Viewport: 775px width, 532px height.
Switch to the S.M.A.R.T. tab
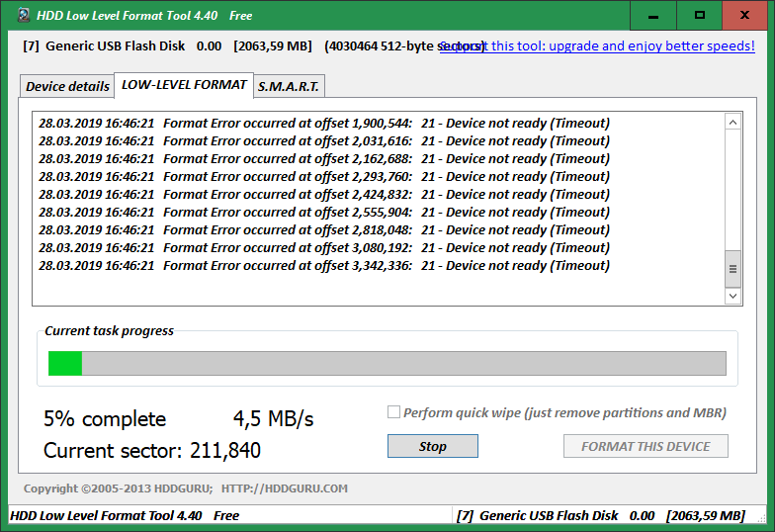coord(289,87)
